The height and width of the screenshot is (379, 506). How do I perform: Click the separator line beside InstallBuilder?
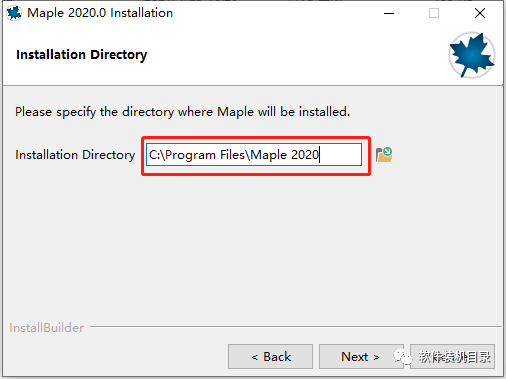point(296,327)
